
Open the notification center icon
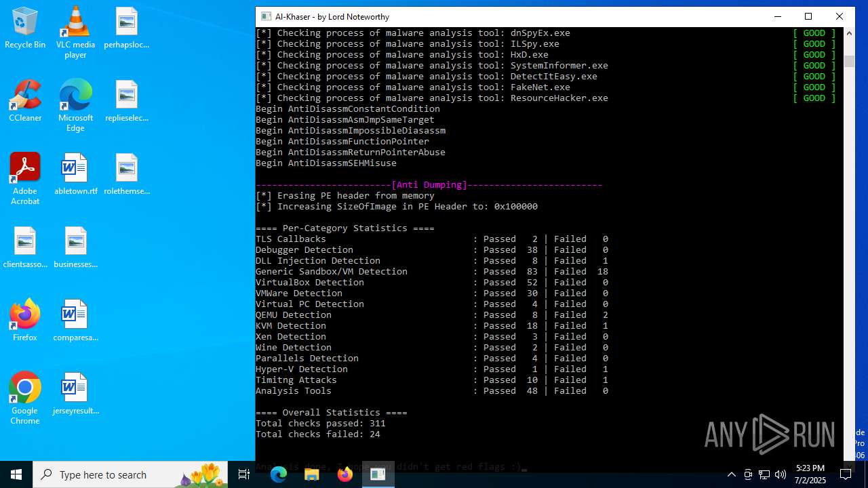tap(846, 474)
